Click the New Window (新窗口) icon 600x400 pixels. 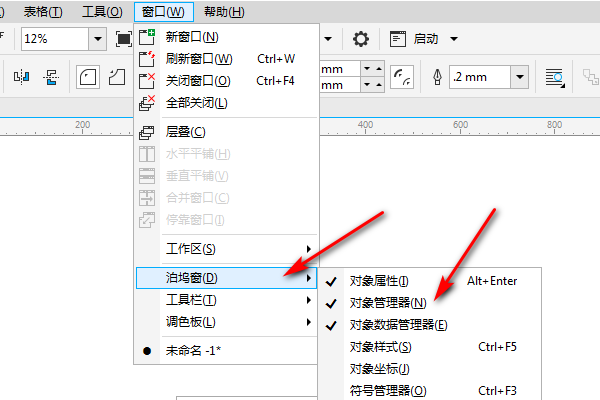(x=147, y=37)
